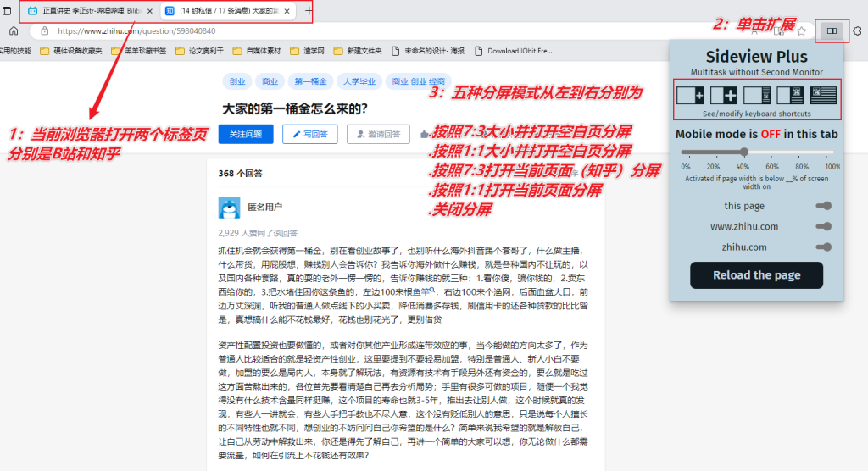Screen dimensions: 868x471
Task: Open 50/50 split with blank page
Action: [724, 95]
